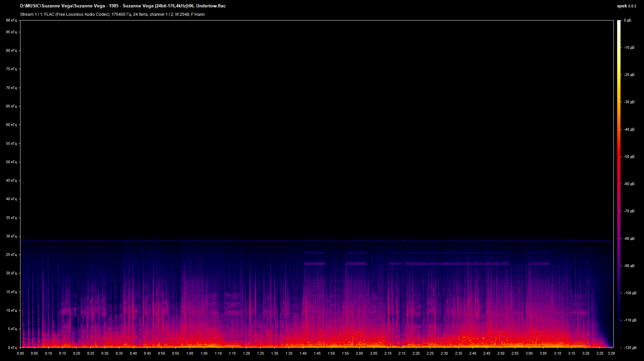The height and width of the screenshot is (361, 644).
Task: Click the 1:30 time axis label
Action: click(275, 354)
